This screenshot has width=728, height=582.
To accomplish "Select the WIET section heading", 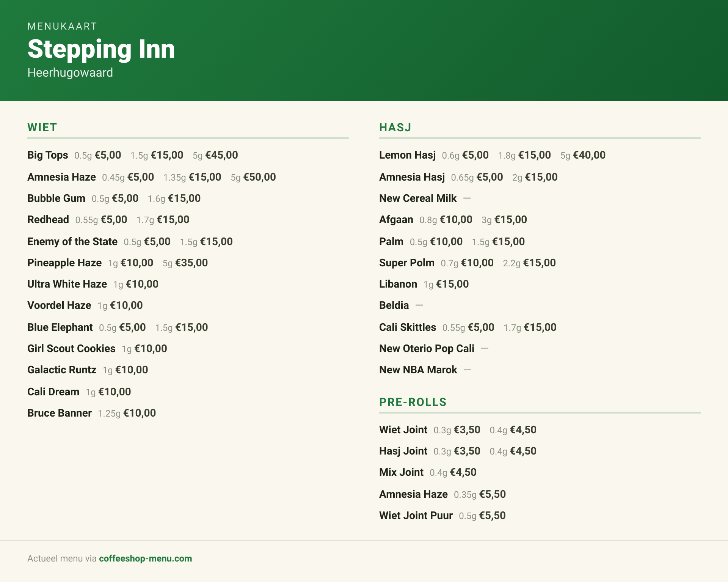I will click(x=42, y=127).
